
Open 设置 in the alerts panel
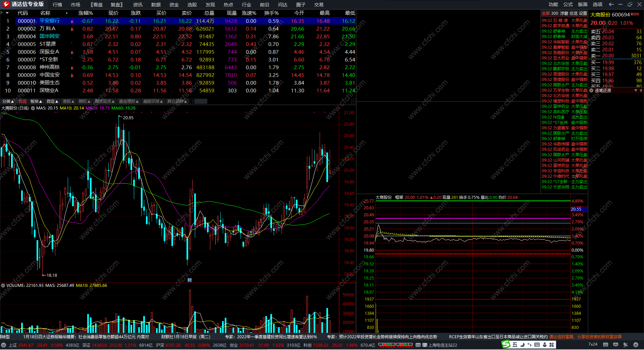tap(583, 13)
